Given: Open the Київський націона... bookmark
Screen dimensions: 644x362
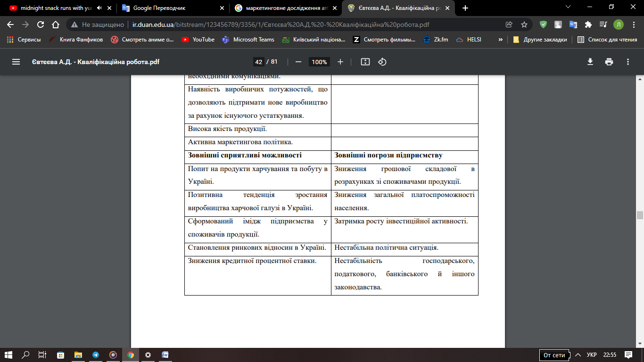Looking at the screenshot, I should [x=314, y=40].
